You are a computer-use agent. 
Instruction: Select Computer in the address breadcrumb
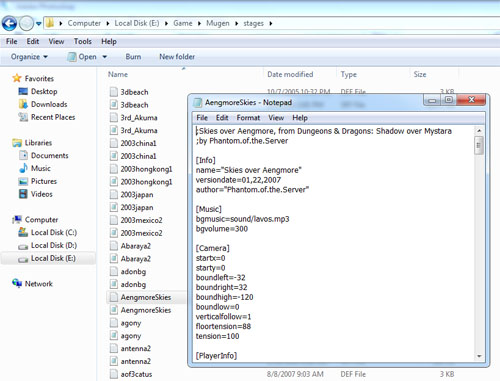point(84,23)
